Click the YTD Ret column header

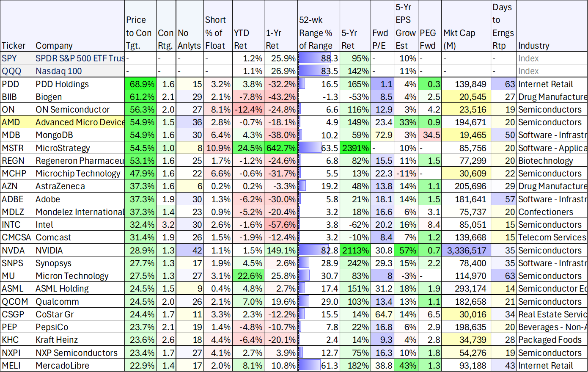(x=248, y=26)
